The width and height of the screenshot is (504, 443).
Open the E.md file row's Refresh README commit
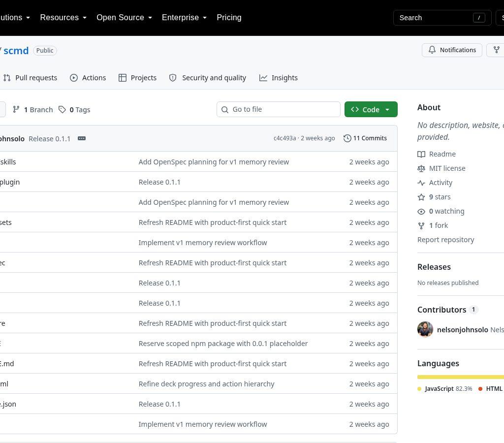pos(213,364)
